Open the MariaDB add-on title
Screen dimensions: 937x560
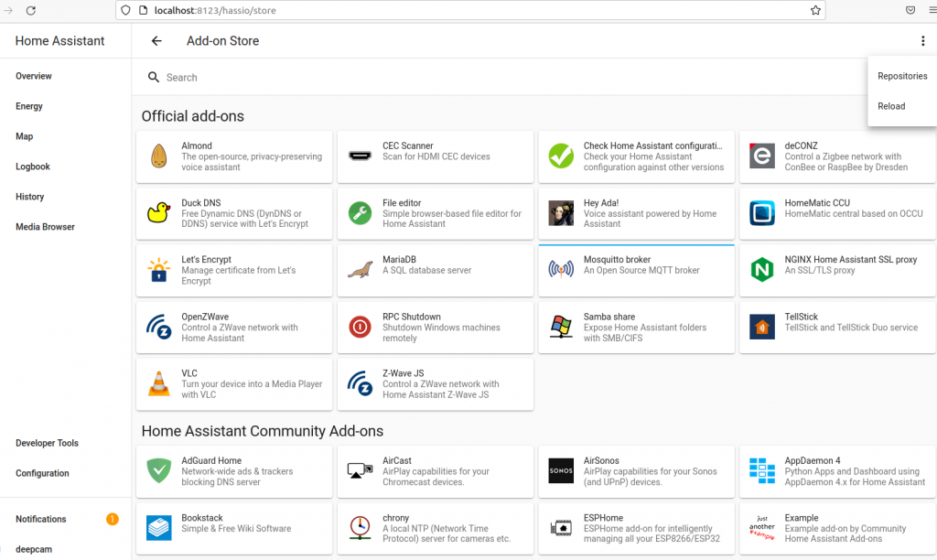click(399, 259)
